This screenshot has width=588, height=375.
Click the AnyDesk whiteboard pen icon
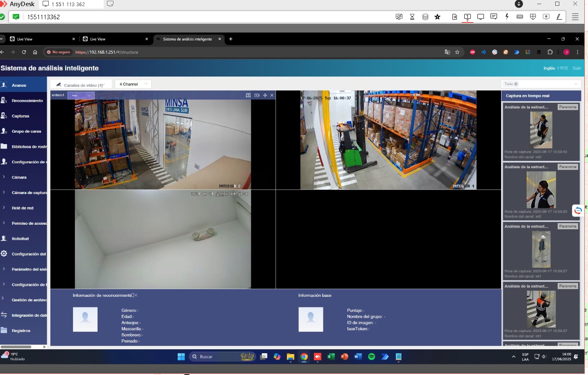[x=559, y=17]
